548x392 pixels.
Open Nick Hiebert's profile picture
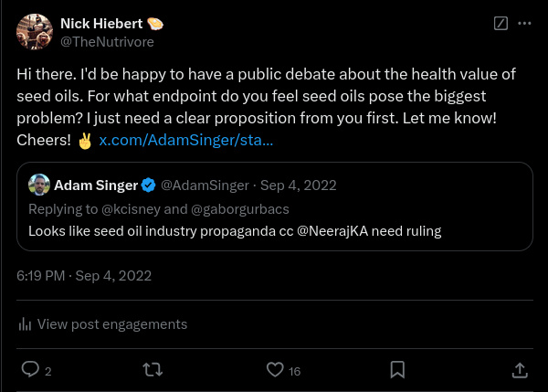(x=34, y=32)
